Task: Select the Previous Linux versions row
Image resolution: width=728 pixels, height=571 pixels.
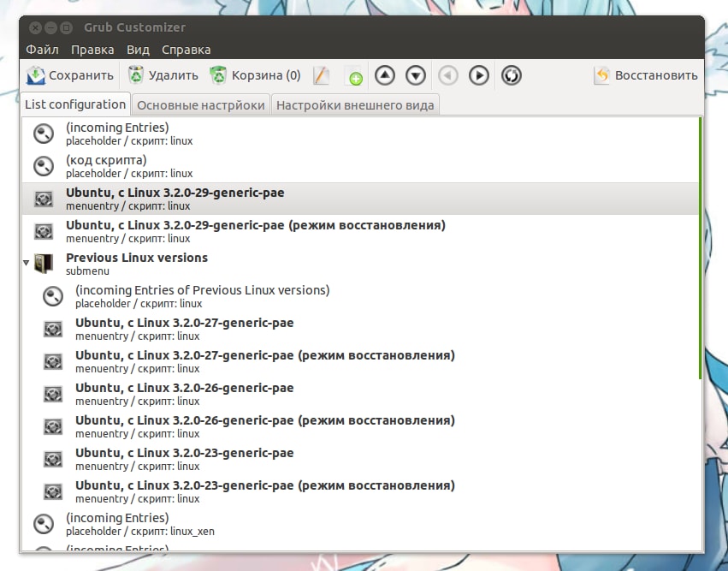Action: point(360,264)
